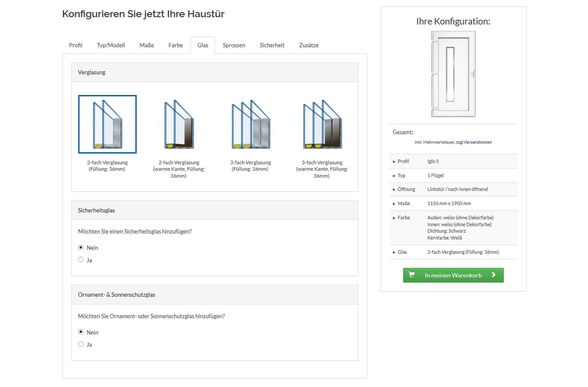
Task: Open the Zusätze tab
Action: (x=309, y=45)
